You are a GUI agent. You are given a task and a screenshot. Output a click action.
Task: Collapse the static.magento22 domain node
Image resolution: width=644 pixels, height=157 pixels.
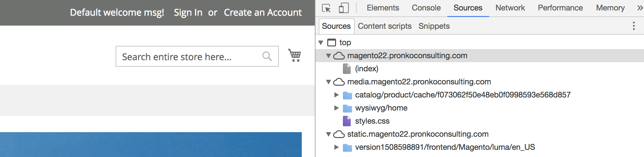tap(329, 134)
